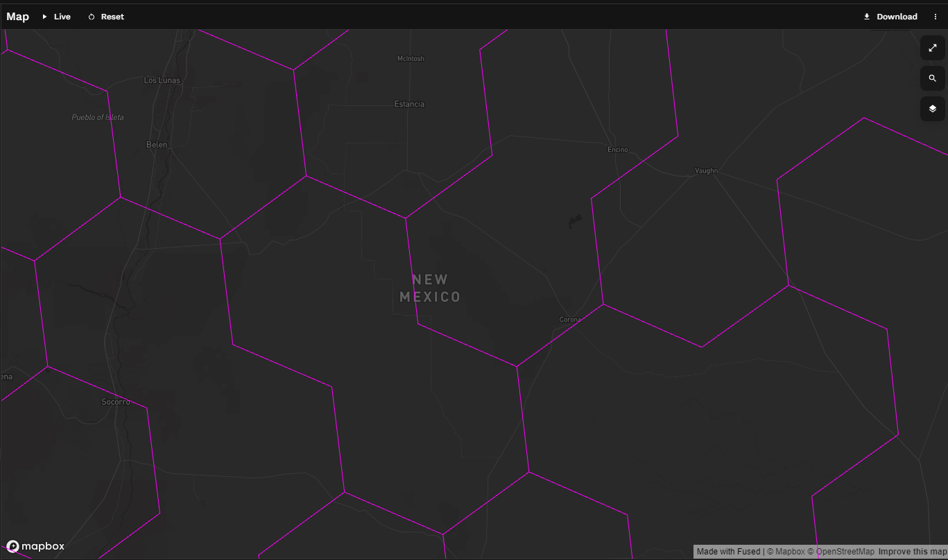Image resolution: width=948 pixels, height=560 pixels.
Task: Select the Los Lunas map label
Action: click(162, 80)
